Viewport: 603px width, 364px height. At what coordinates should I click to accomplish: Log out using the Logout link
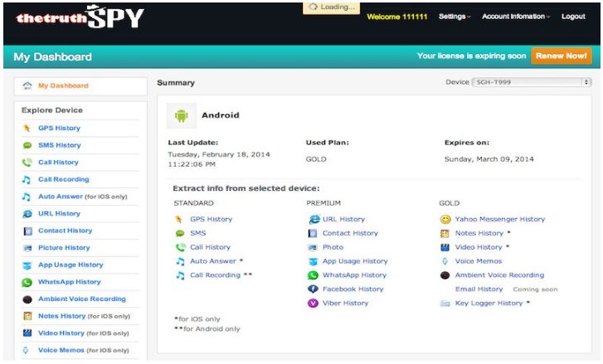coord(573,17)
